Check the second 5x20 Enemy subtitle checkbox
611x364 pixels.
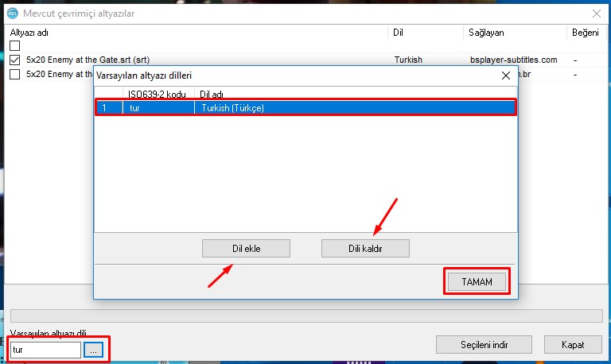(15, 74)
